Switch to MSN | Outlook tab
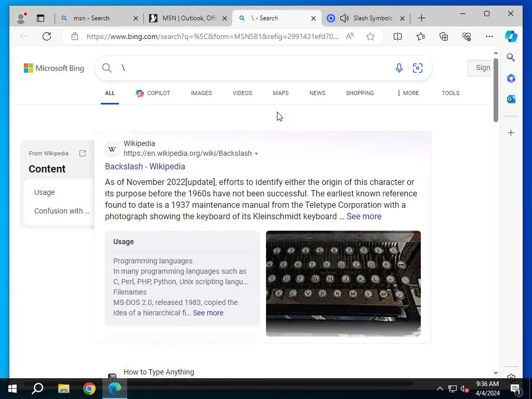Image resolution: width=532 pixels, height=399 pixels. pos(188,18)
